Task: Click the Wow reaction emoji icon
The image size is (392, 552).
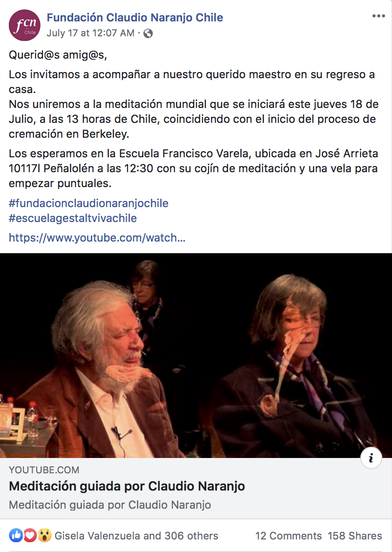Action: [45, 535]
